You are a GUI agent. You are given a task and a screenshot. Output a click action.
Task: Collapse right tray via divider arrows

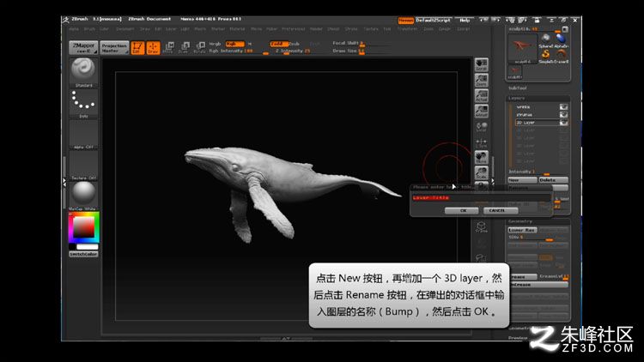[493, 180]
